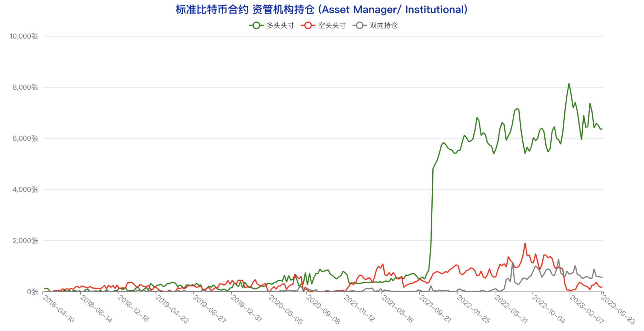Click the 0张 y-axis label
Screen dimensions: 644x331
32,292
